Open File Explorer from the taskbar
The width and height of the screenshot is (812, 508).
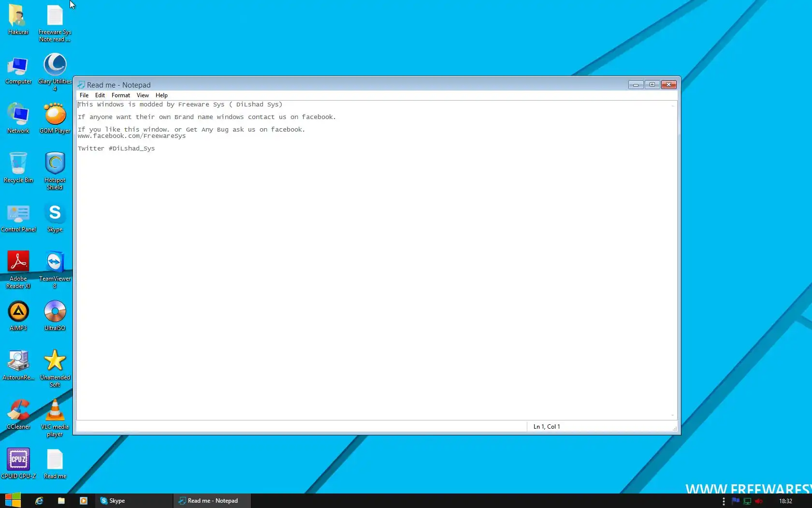coord(61,501)
